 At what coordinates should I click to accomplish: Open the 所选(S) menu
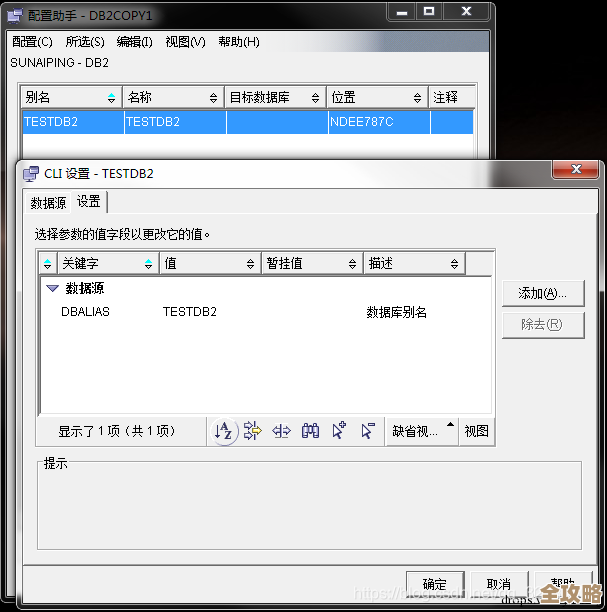[x=85, y=41]
